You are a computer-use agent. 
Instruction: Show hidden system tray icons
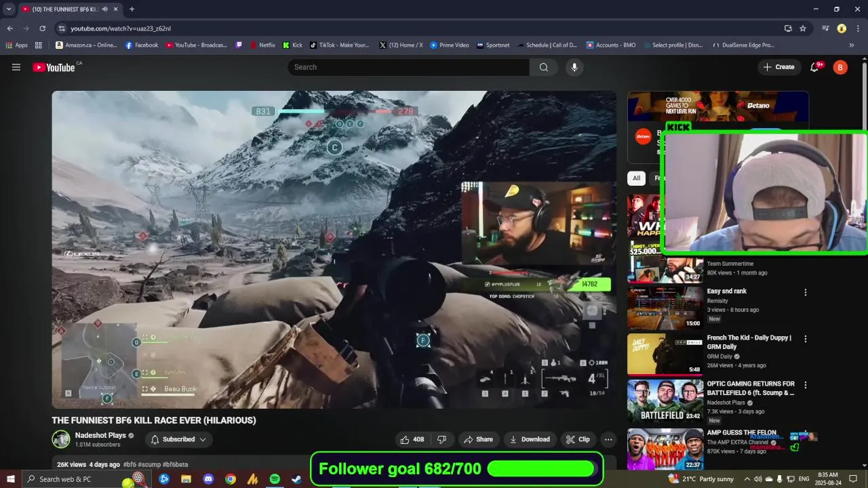[747, 479]
